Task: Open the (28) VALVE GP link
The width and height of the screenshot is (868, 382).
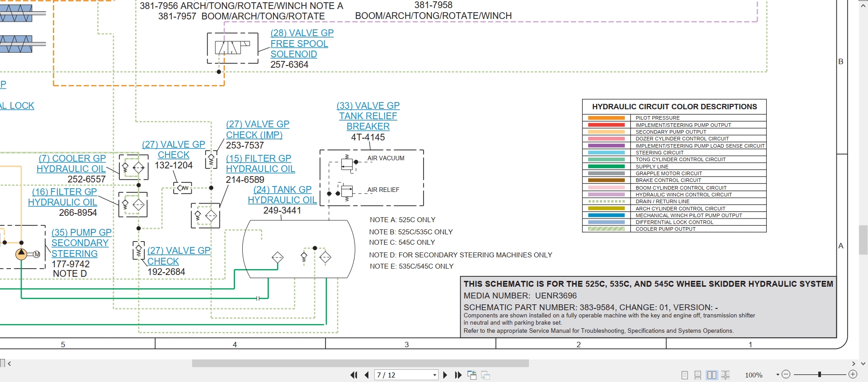Action: 302,33
